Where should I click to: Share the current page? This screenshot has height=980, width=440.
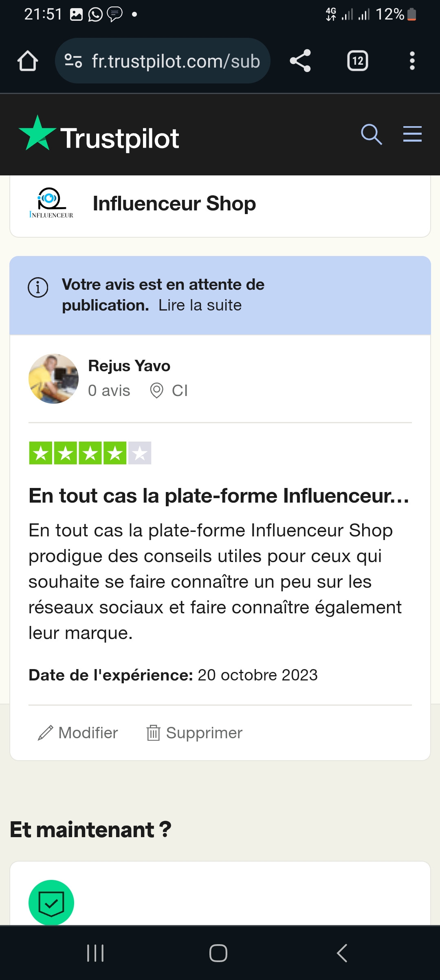(x=300, y=61)
